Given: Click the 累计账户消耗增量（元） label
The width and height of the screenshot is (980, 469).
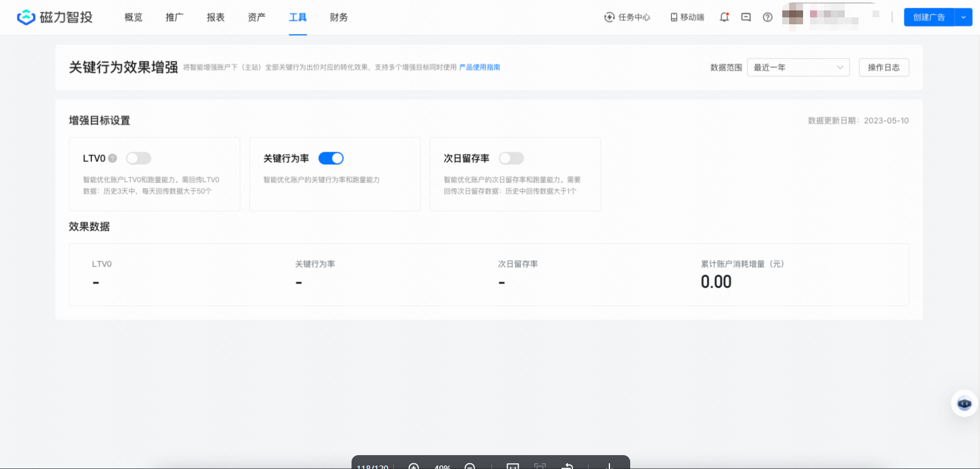Looking at the screenshot, I should (742, 264).
